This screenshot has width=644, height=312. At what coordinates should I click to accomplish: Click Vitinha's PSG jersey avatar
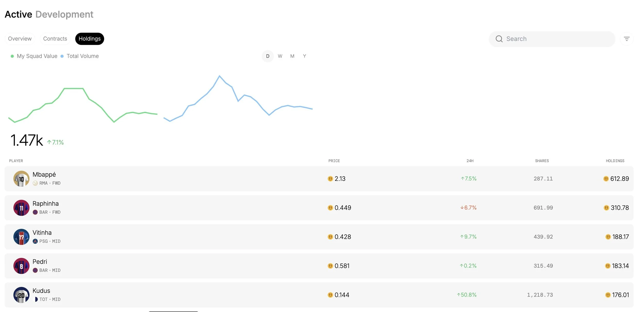[21, 237]
